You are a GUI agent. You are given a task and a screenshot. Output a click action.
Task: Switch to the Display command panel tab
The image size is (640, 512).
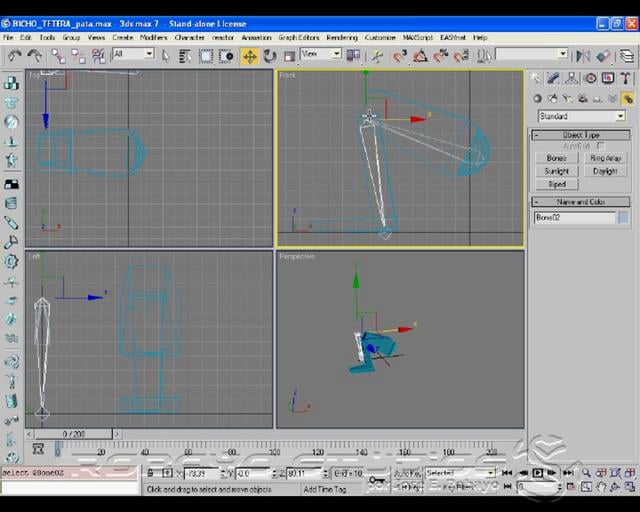pos(608,78)
